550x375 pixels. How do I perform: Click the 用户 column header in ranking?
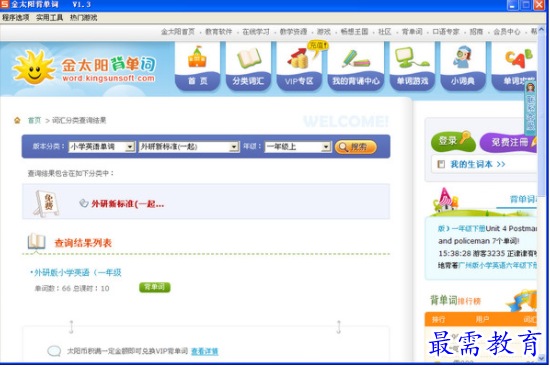482,319
